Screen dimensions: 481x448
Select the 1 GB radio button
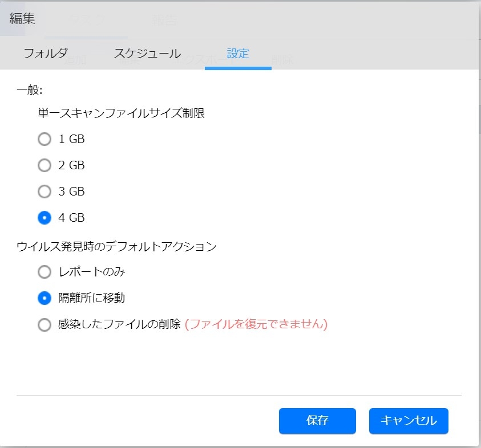(x=45, y=139)
